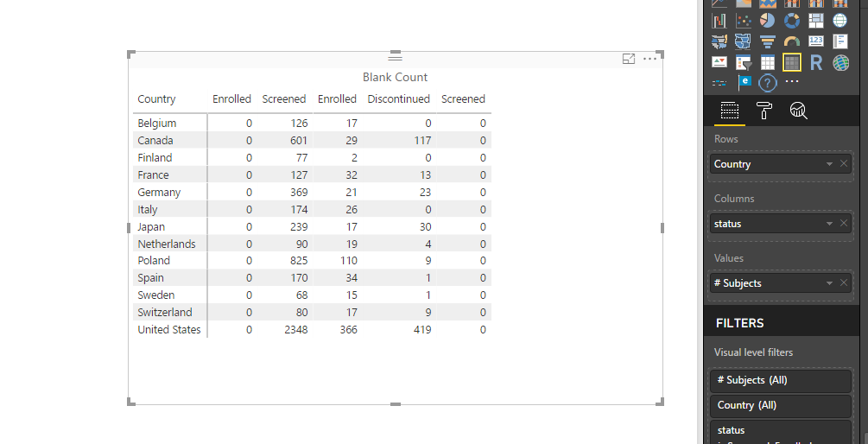This screenshot has height=444, width=868.
Task: Select the map globe visual
Action: coord(840,21)
